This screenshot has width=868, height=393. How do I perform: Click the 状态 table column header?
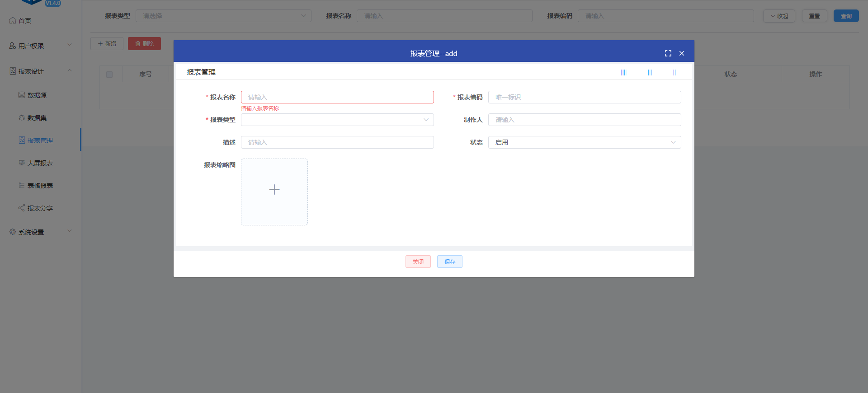tap(731, 74)
